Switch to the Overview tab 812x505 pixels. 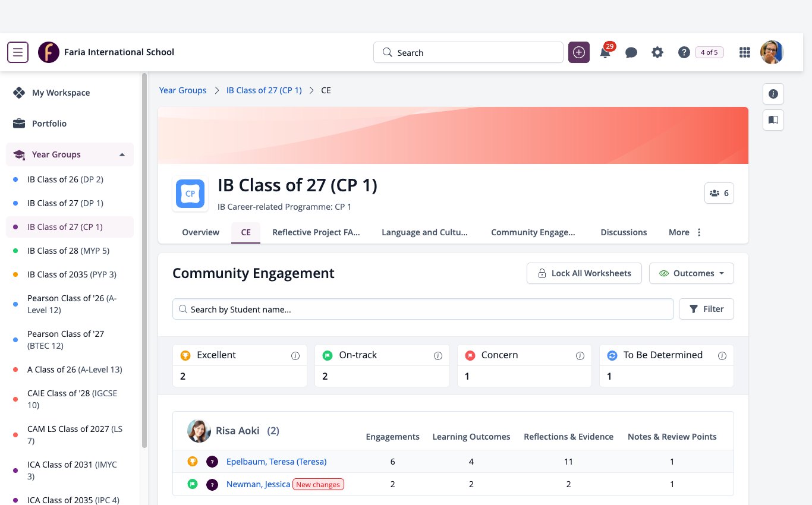(x=201, y=232)
